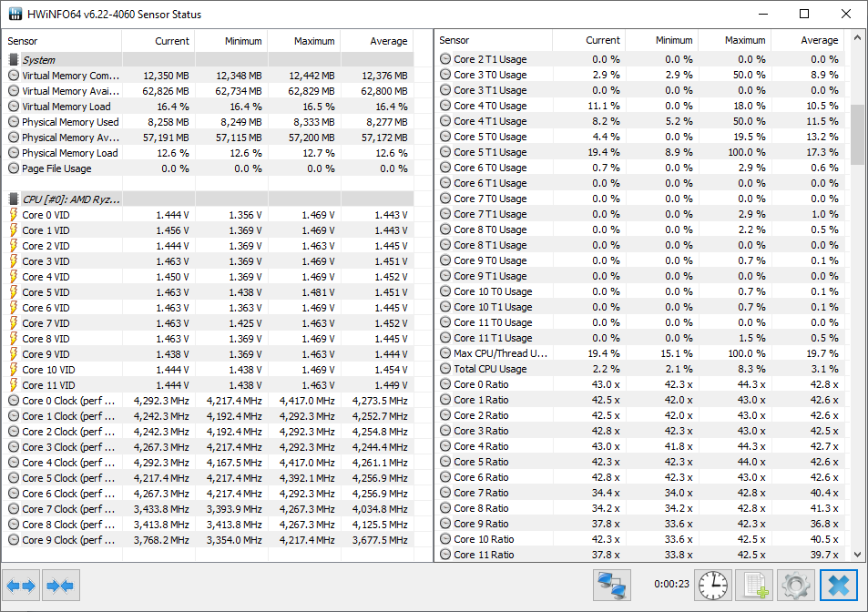This screenshot has width=868, height=612.
Task: Select the System group header row
Action: pos(210,59)
